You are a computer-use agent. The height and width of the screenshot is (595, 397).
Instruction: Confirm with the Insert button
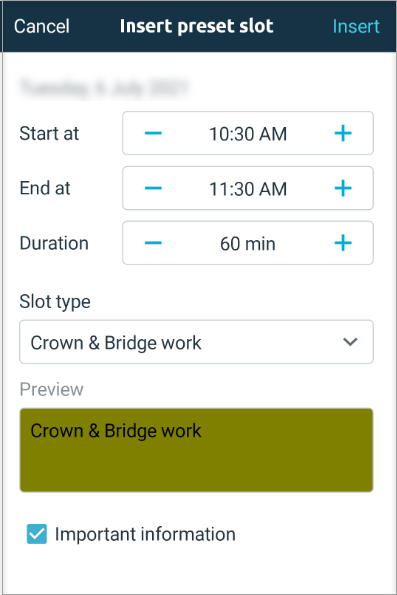(356, 26)
